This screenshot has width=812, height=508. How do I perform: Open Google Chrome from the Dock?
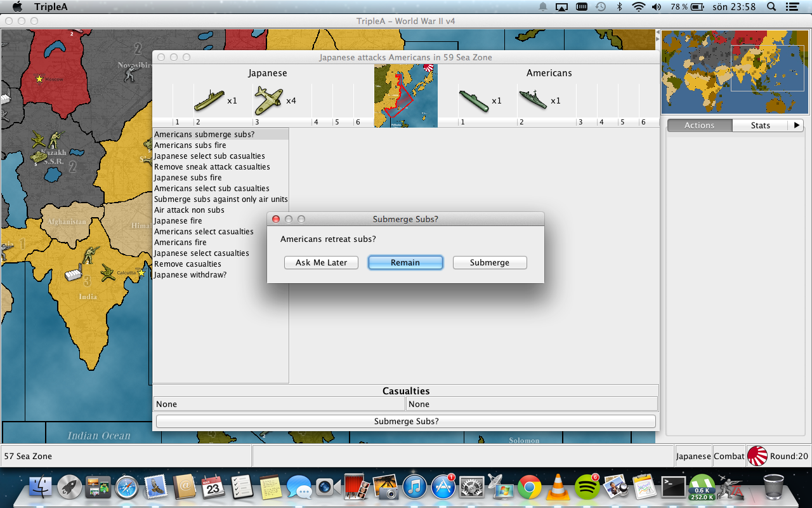click(529, 487)
